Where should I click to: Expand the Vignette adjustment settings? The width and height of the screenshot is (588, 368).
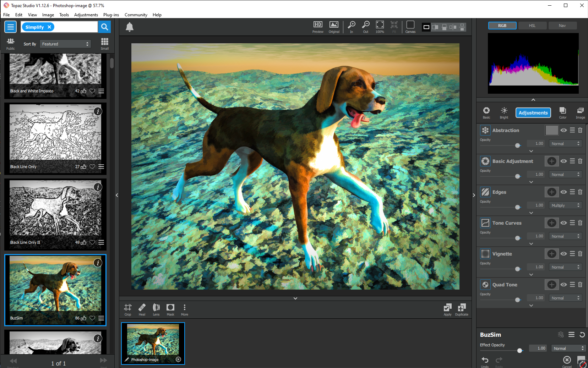(x=531, y=274)
